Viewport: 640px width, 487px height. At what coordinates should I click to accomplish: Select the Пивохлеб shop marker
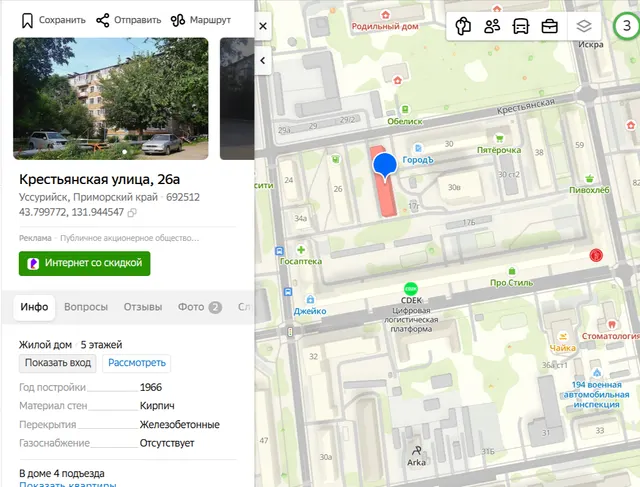589,179
